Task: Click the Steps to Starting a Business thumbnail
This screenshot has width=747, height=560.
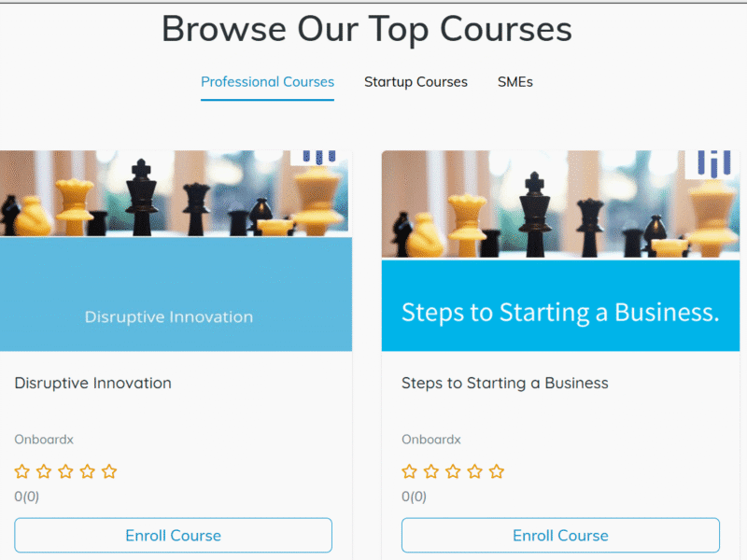Action: [x=561, y=251]
